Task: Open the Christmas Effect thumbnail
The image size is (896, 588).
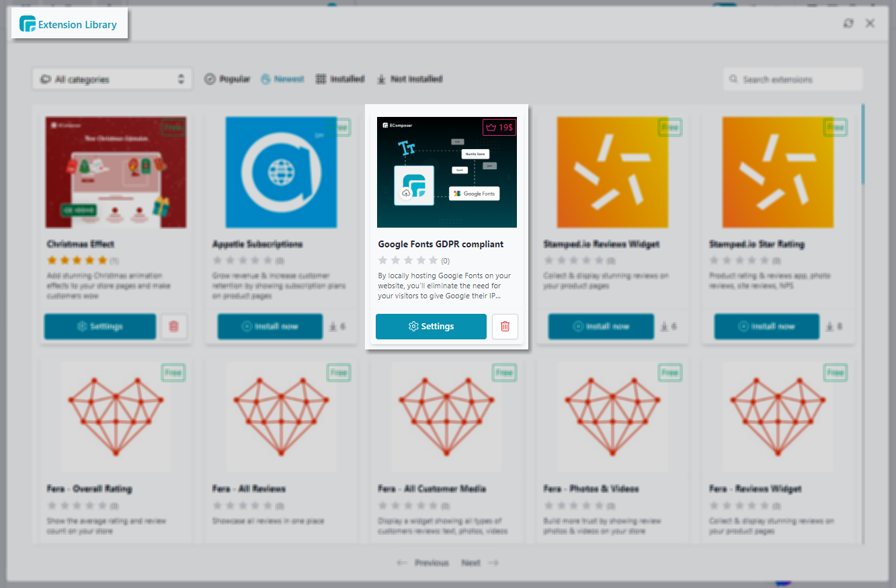Action: (116, 172)
